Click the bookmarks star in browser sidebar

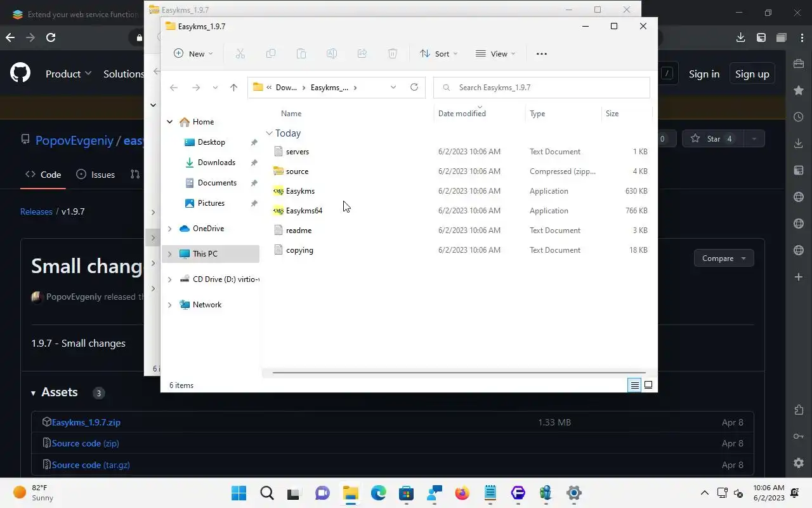coord(799,91)
